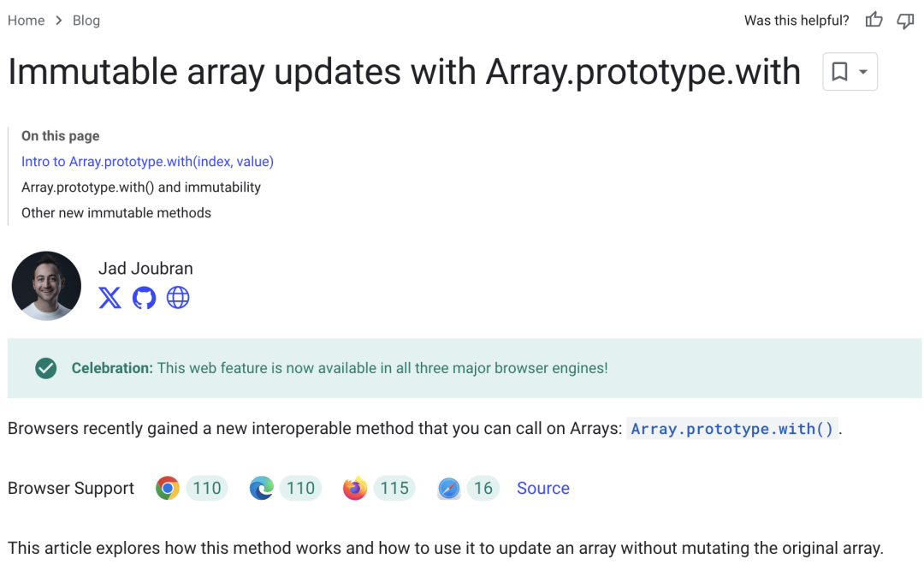Click the Safari browser support icon
Viewport: 924px width, 588px height.
point(449,489)
